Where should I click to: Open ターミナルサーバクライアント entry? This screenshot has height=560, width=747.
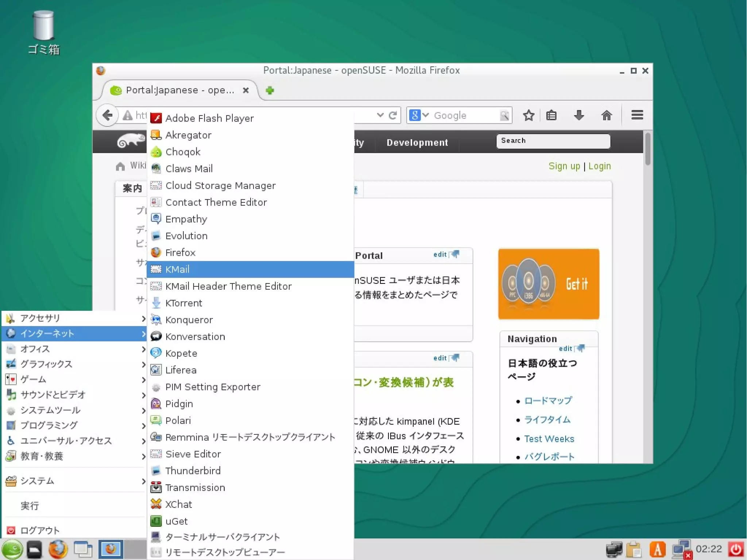pyautogui.click(x=250, y=537)
